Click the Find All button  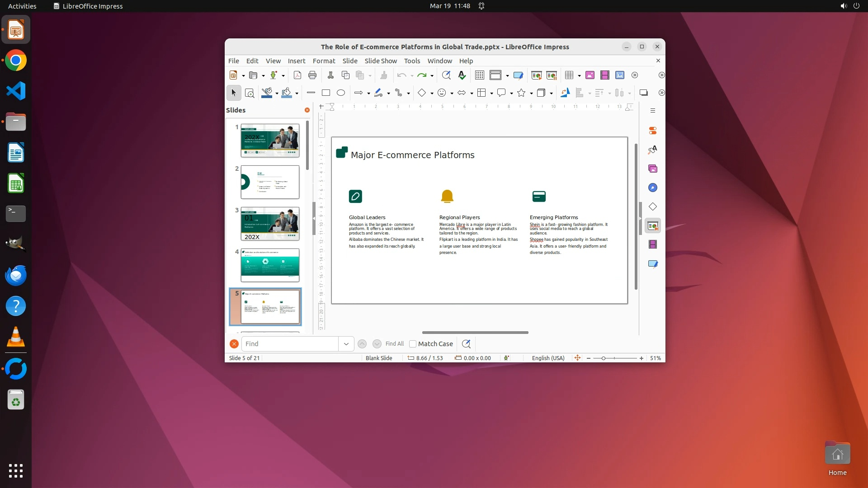[394, 344]
